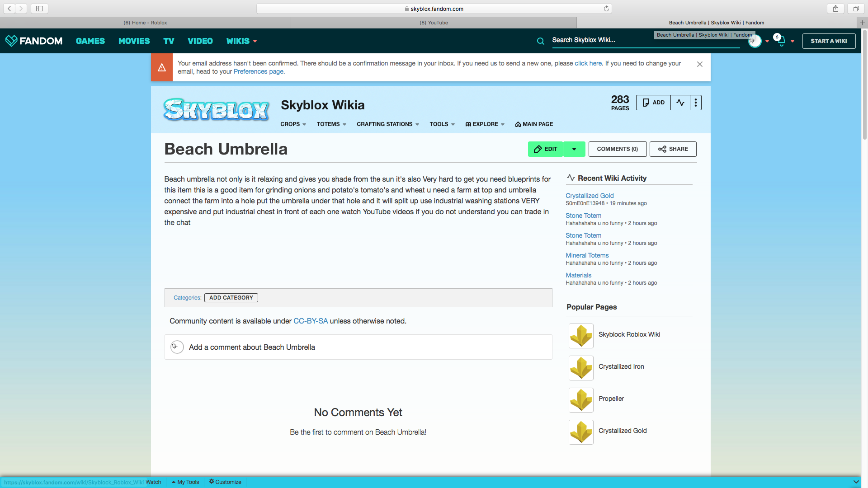Screen dimensions: 868x488
Task: Open the three-dot more options menu
Action: (696, 103)
